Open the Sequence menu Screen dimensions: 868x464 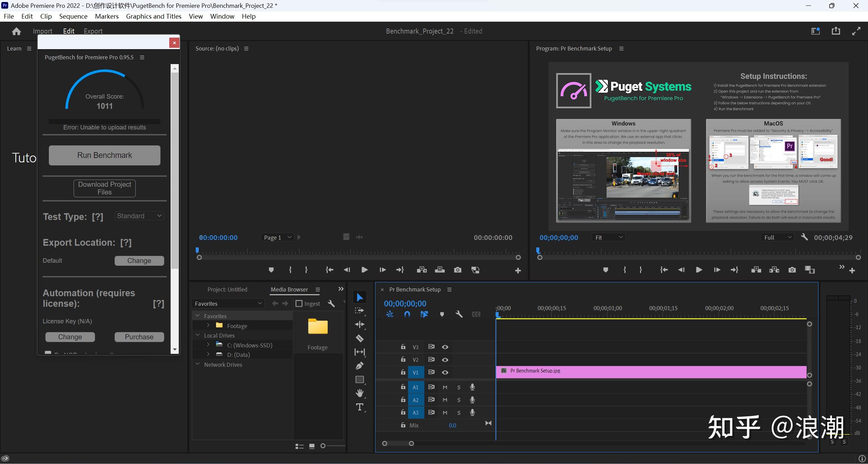click(x=73, y=16)
